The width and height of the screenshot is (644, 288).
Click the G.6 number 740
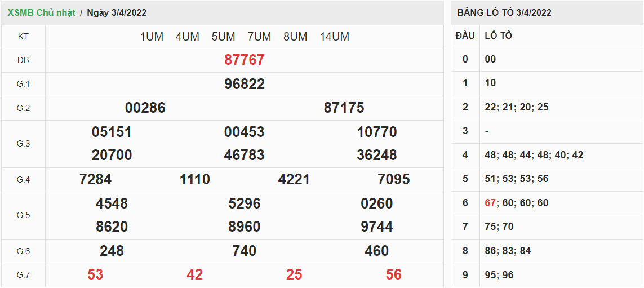point(245,251)
